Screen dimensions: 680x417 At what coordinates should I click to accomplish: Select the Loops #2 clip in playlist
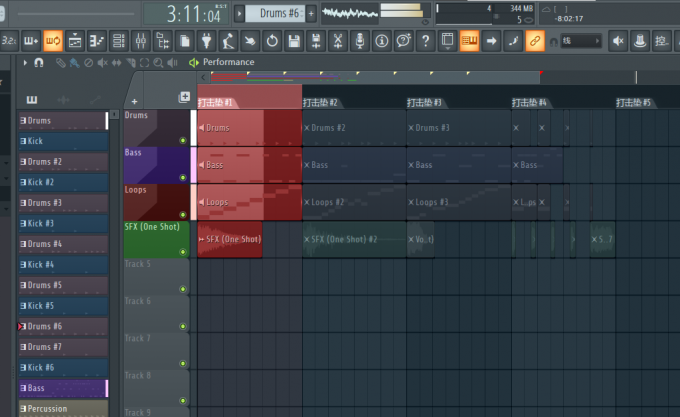point(354,202)
